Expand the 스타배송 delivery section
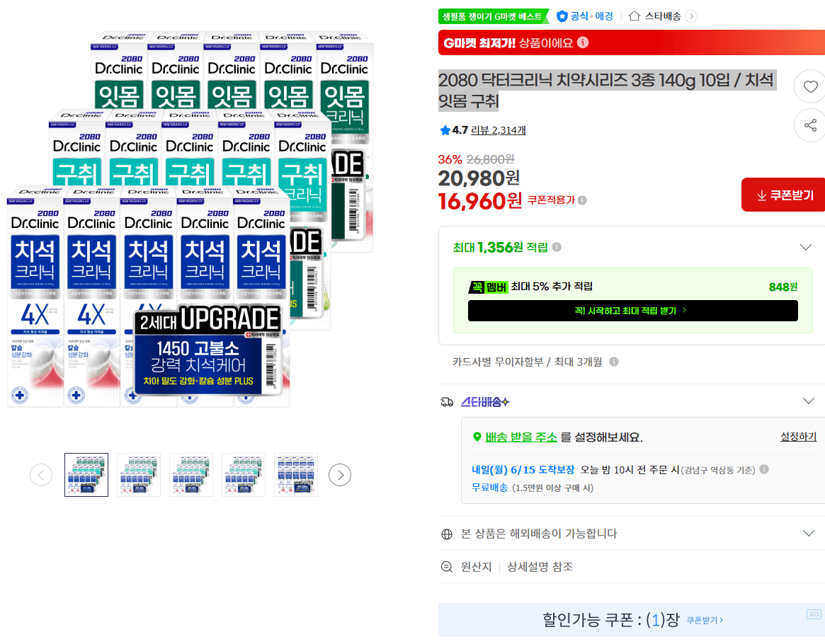This screenshot has height=644, width=825. (x=809, y=401)
